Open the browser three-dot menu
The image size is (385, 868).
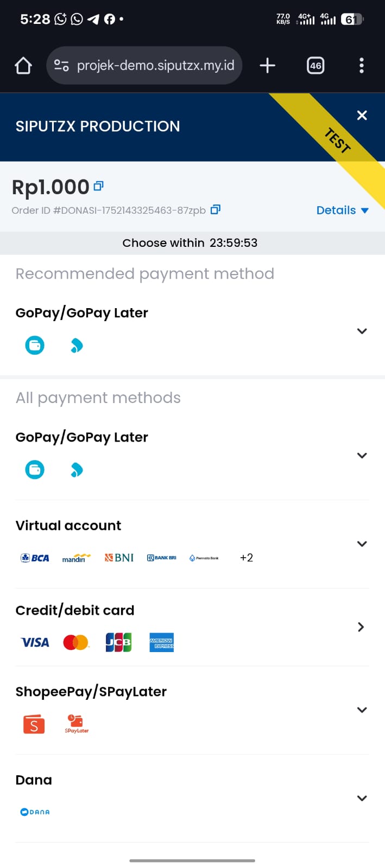coord(362,66)
